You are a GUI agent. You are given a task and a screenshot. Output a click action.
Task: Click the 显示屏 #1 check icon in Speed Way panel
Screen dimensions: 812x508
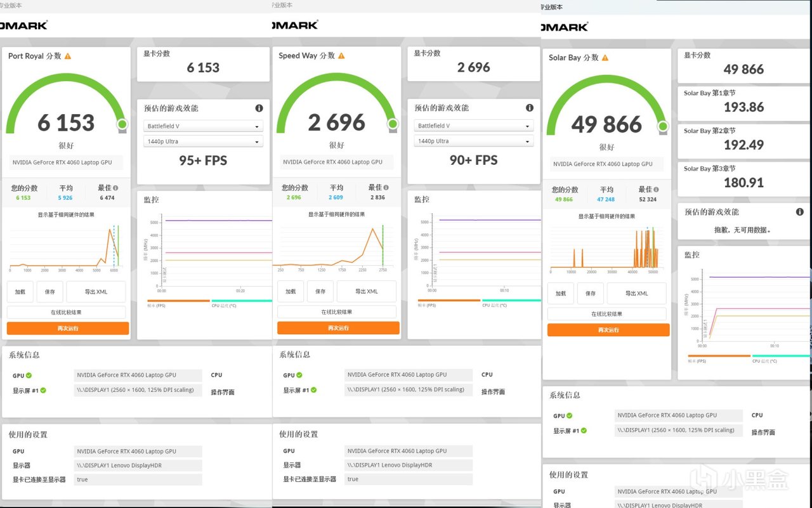[x=313, y=390]
